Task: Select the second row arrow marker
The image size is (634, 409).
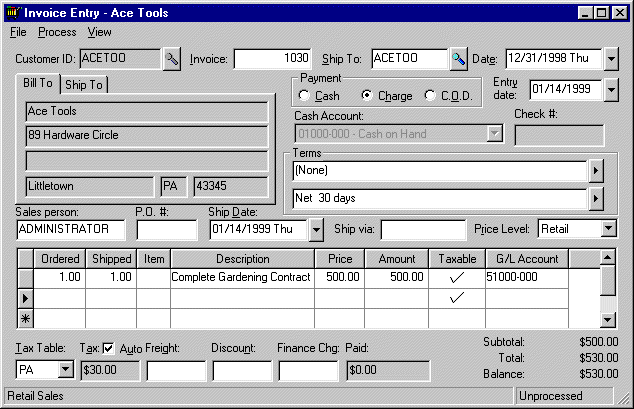Action: [27, 298]
